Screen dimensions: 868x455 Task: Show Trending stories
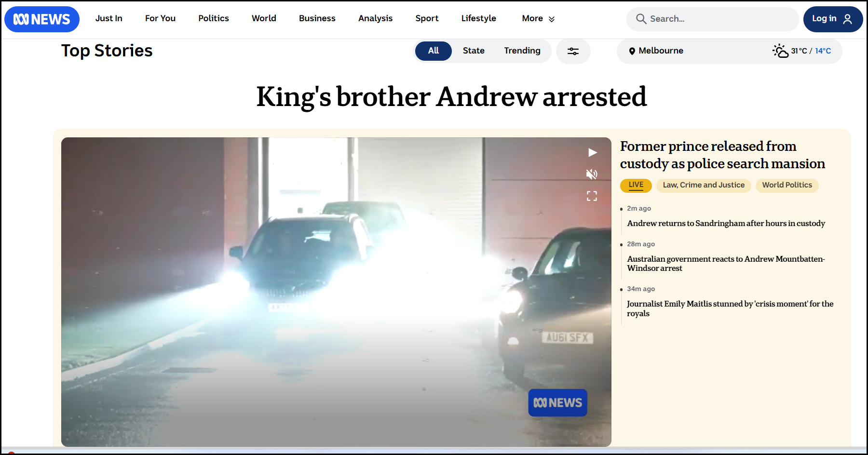click(522, 51)
